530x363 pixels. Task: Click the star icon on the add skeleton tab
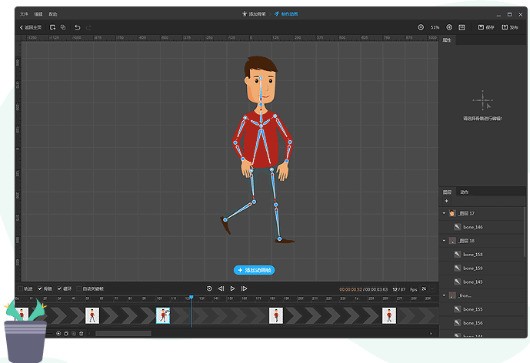[x=244, y=14]
